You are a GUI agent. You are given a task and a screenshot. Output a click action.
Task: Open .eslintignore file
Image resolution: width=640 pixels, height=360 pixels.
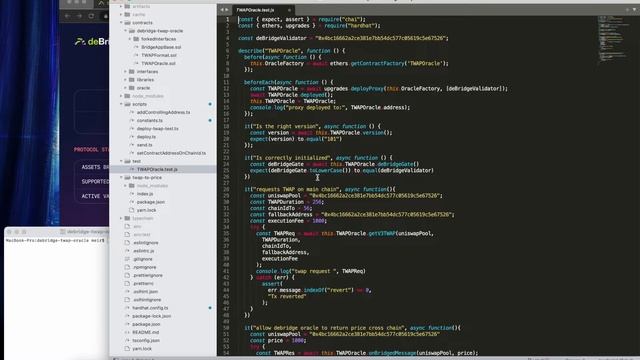(x=145, y=243)
